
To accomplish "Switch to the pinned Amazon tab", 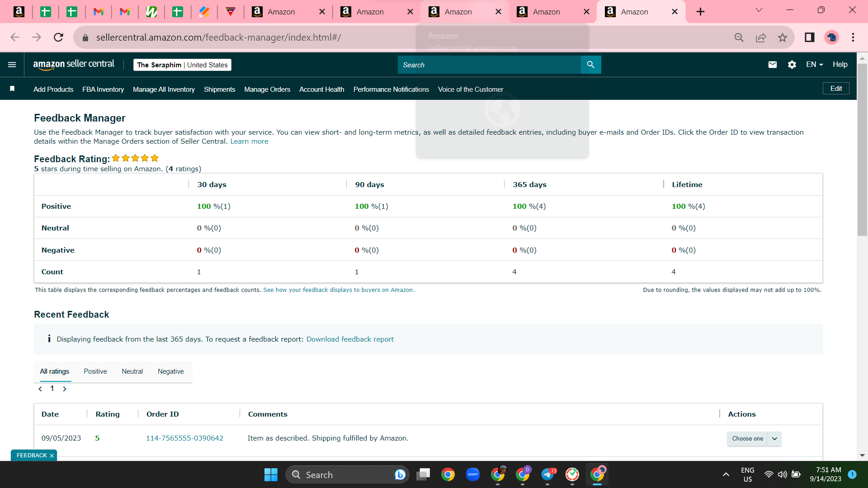I will pyautogui.click(x=19, y=12).
